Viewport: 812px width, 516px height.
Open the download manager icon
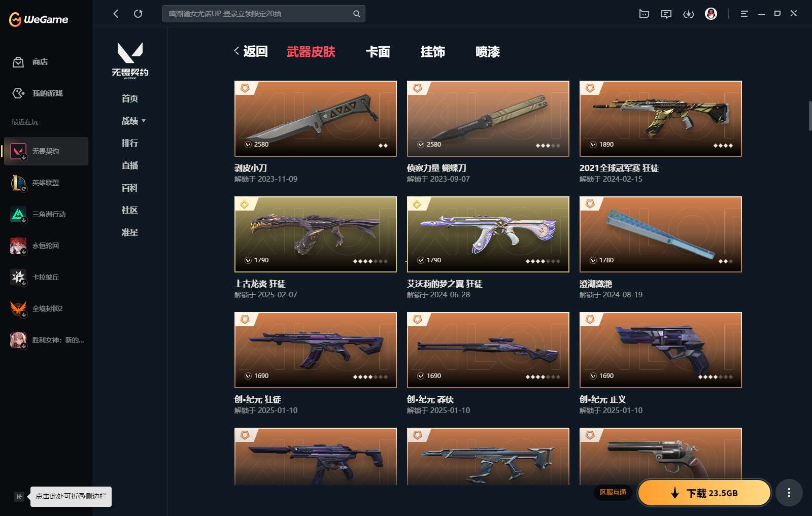tap(689, 14)
